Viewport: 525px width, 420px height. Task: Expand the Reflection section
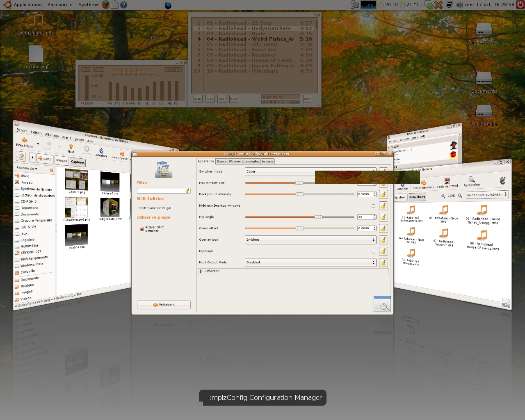pos(201,271)
